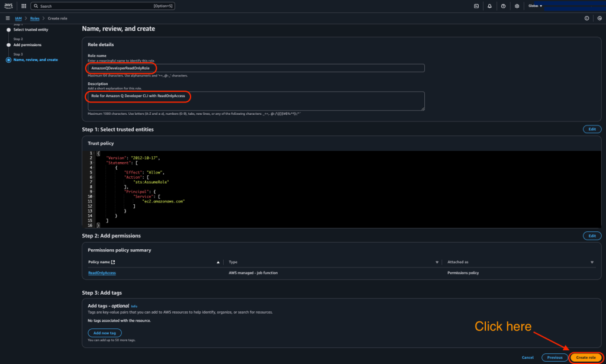Open the help question mark menu
The width and height of the screenshot is (606, 364).
[503, 6]
